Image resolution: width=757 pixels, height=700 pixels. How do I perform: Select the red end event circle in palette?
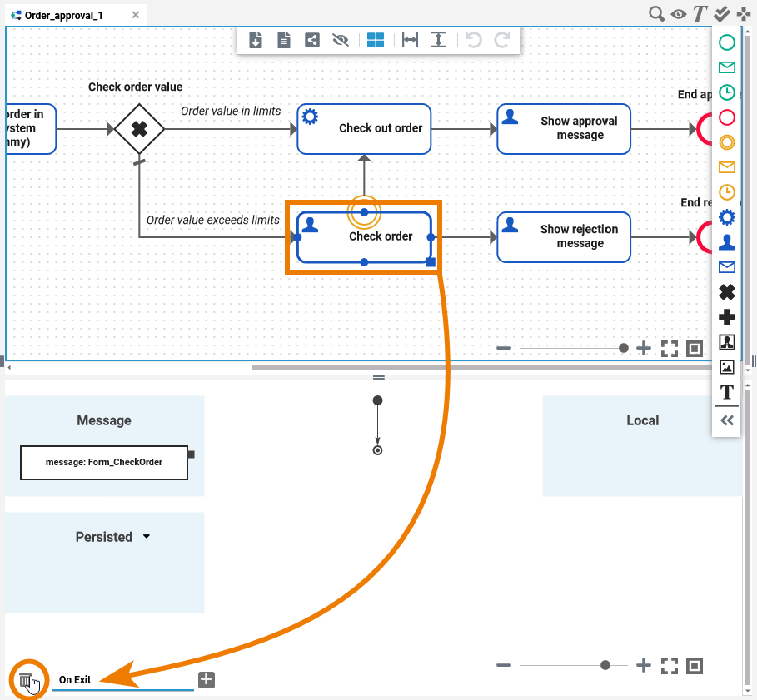coord(727,117)
